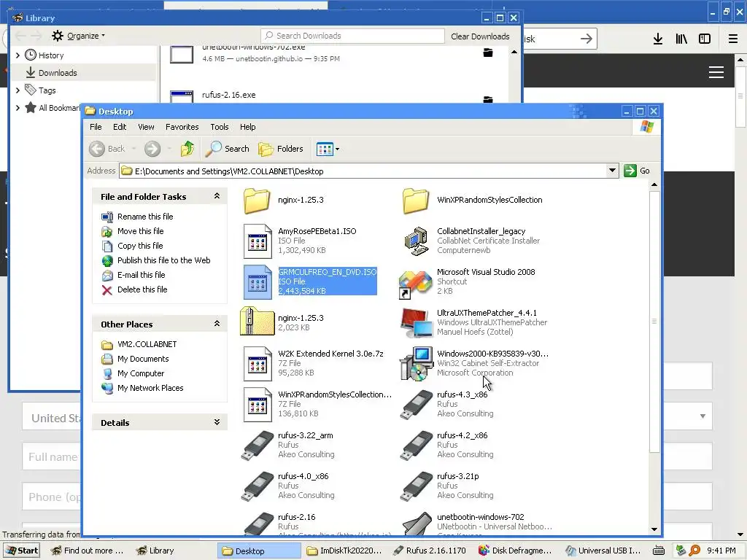
Task: Toggle browser sidebar icon
Action: pyautogui.click(x=705, y=39)
